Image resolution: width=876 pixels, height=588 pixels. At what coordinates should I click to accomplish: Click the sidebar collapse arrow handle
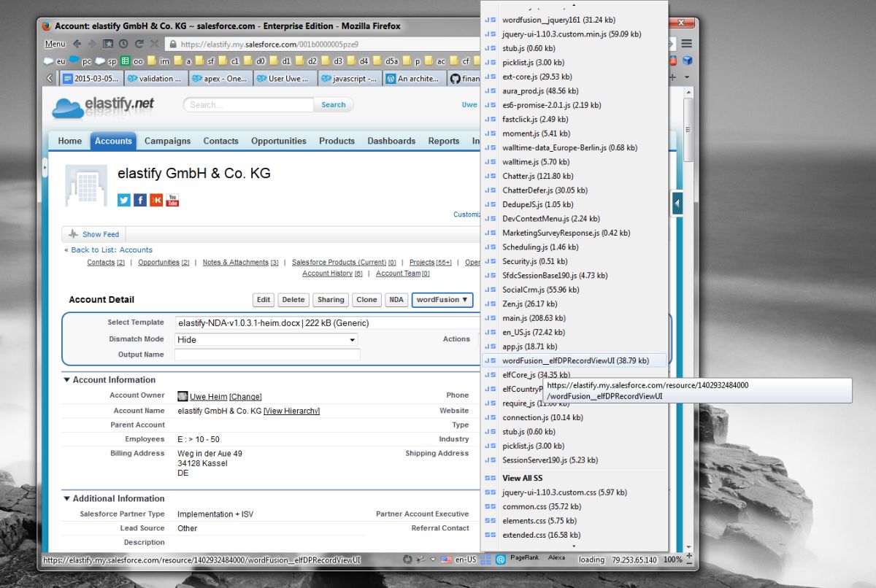pyautogui.click(x=677, y=203)
